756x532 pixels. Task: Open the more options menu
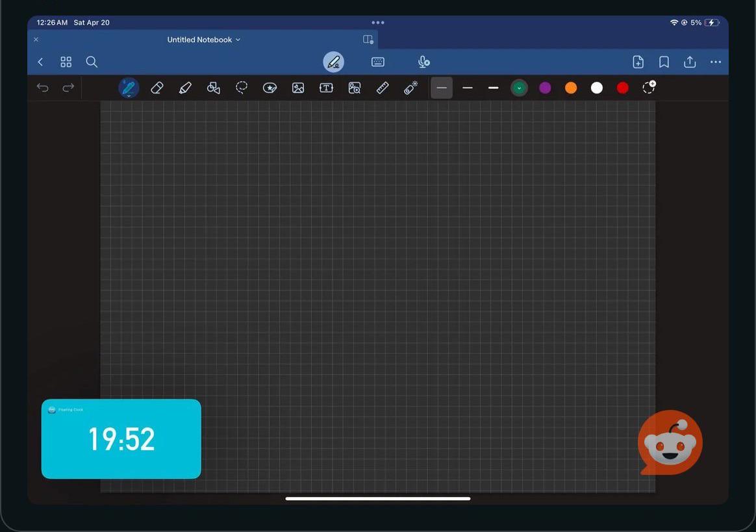click(715, 61)
